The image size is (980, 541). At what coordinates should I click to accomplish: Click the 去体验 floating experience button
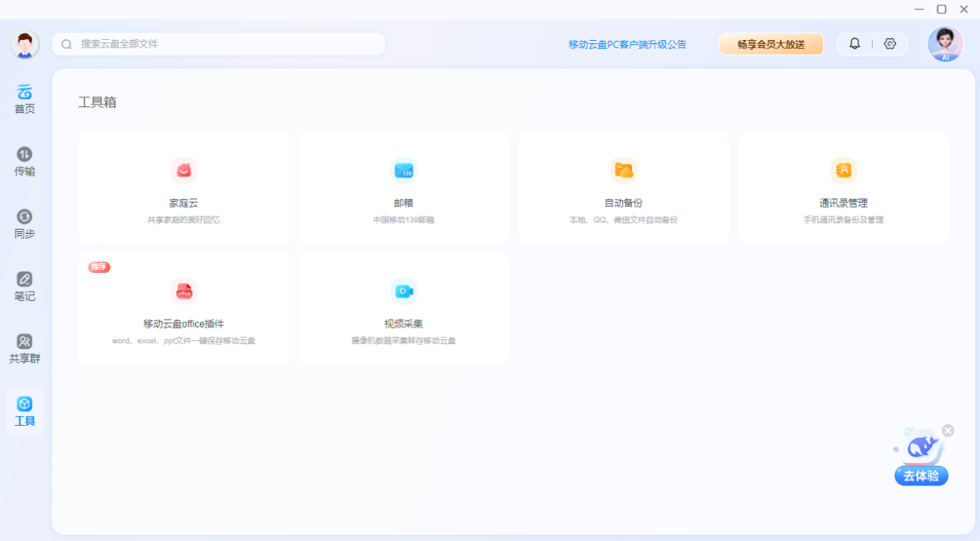coord(920,476)
